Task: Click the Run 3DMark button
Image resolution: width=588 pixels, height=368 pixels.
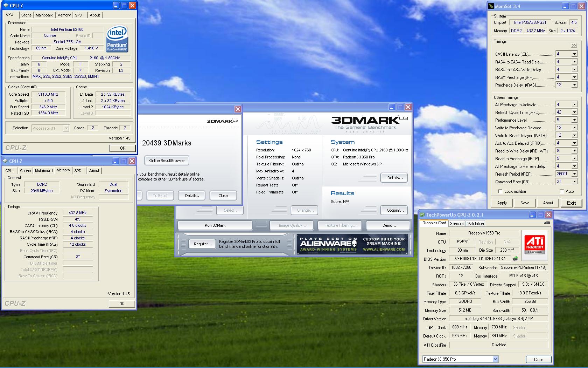Action: (x=215, y=225)
